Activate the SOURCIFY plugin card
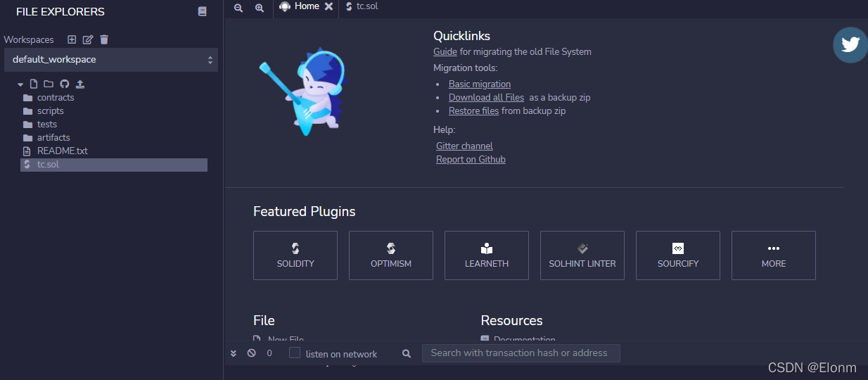The height and width of the screenshot is (380, 868). tap(678, 255)
